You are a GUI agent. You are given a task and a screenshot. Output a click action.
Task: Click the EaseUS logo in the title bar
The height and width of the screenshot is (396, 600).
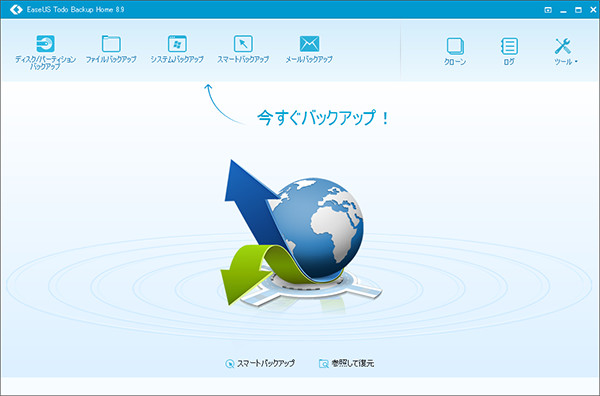click(x=16, y=9)
